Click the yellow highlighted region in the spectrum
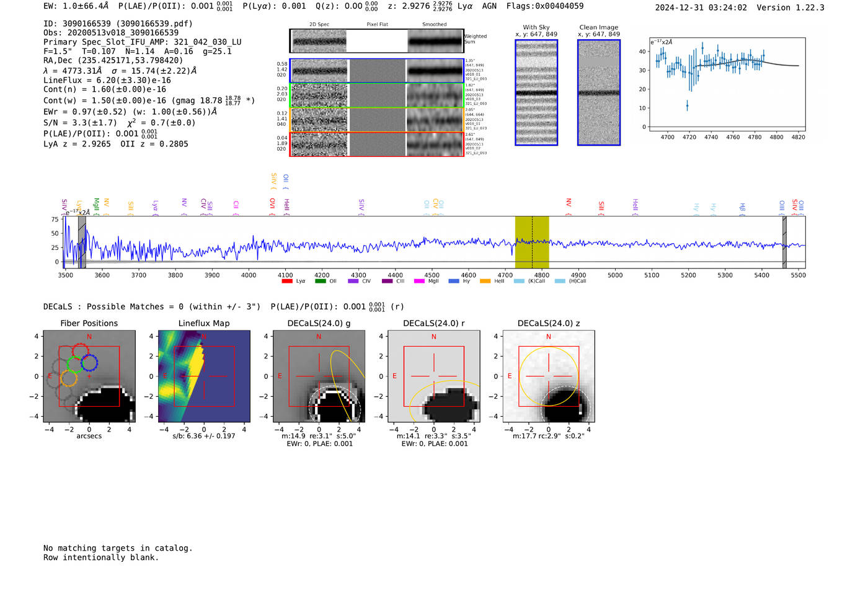The height and width of the screenshot is (591, 868). point(532,242)
